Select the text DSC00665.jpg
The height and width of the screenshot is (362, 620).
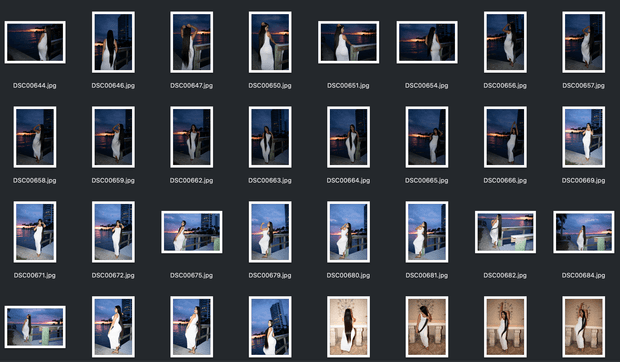(427, 181)
